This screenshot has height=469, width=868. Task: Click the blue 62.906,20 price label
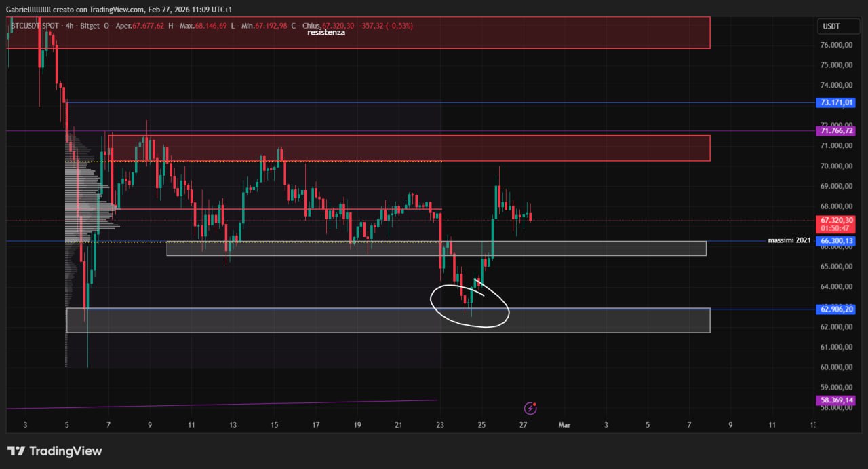(836, 309)
